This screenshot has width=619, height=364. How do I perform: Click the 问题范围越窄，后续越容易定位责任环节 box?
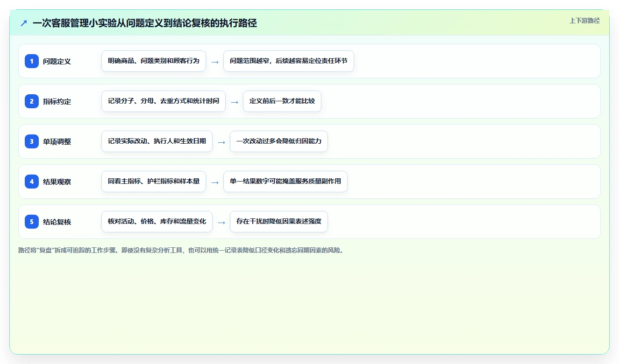(289, 61)
